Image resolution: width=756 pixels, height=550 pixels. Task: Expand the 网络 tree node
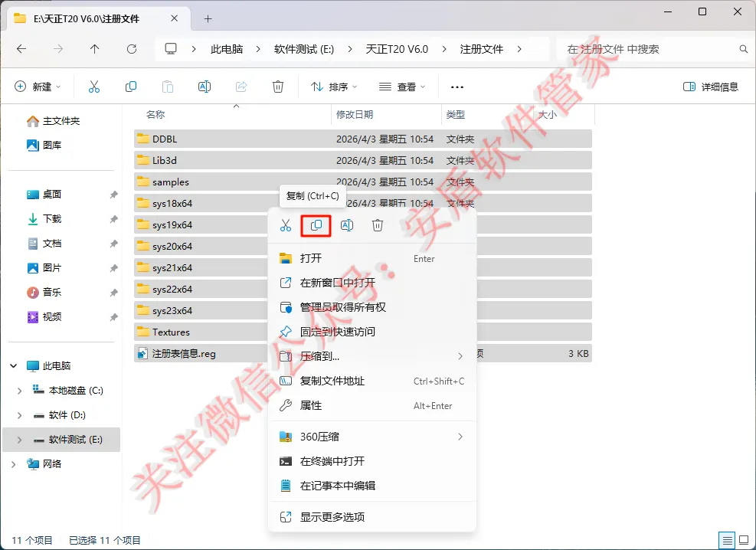14,464
